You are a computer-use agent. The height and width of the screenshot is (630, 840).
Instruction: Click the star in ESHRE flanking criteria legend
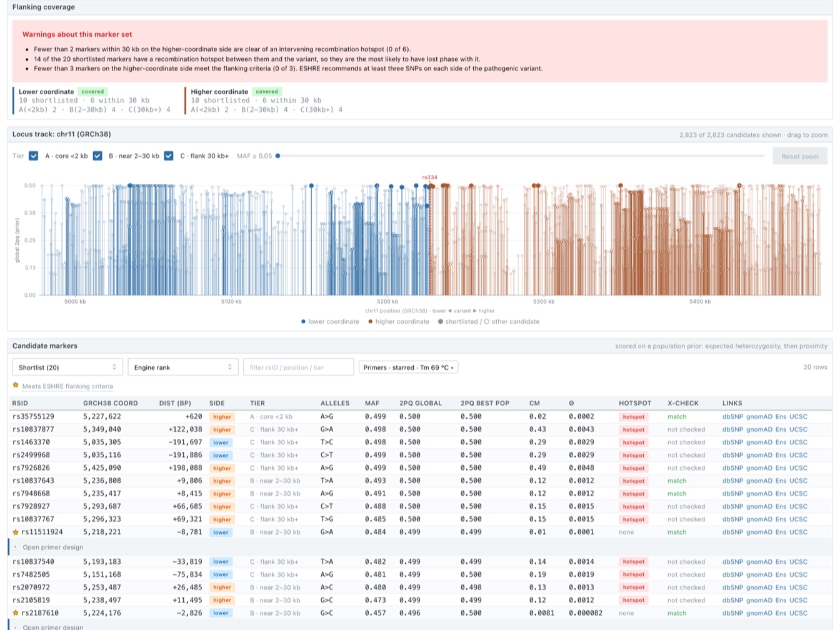(x=16, y=386)
